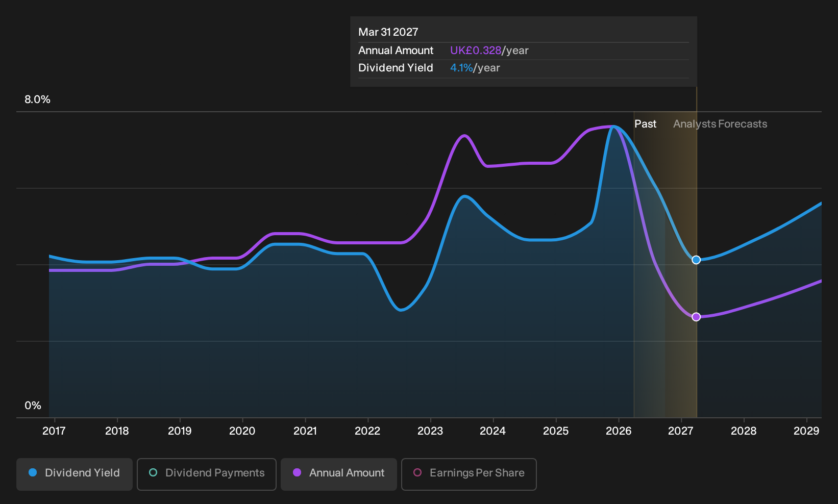The width and height of the screenshot is (838, 504).
Task: Select the blue Dividend Yield data point
Action: pos(696,260)
